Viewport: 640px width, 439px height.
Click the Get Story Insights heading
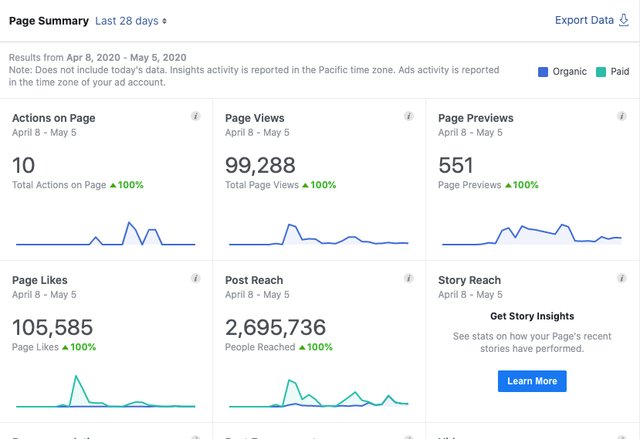coord(532,316)
